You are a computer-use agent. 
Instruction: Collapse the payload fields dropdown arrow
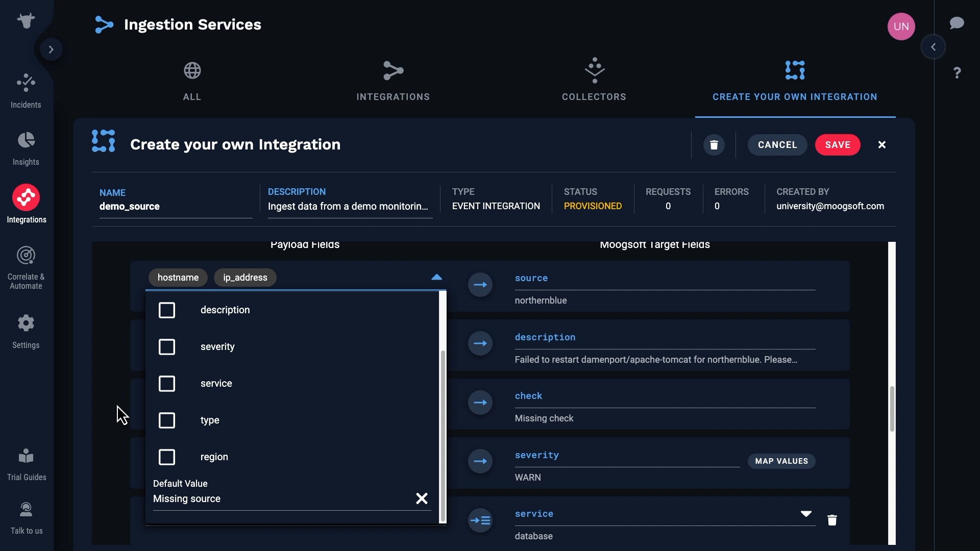point(436,277)
